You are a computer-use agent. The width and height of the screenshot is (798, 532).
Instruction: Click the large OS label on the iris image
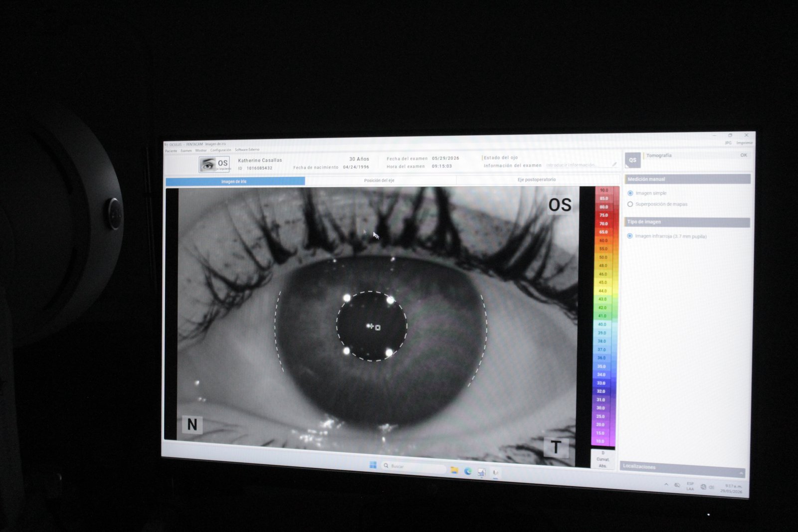point(560,205)
